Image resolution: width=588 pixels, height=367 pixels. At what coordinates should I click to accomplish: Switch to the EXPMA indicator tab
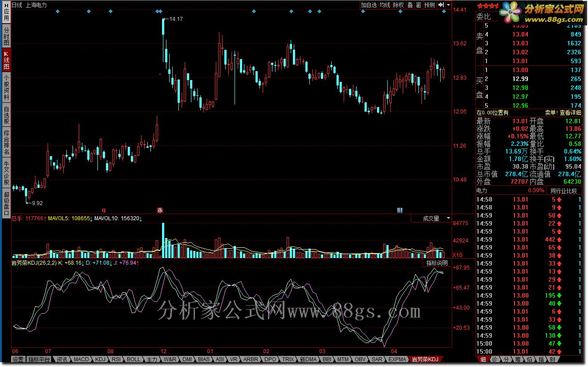click(x=397, y=359)
